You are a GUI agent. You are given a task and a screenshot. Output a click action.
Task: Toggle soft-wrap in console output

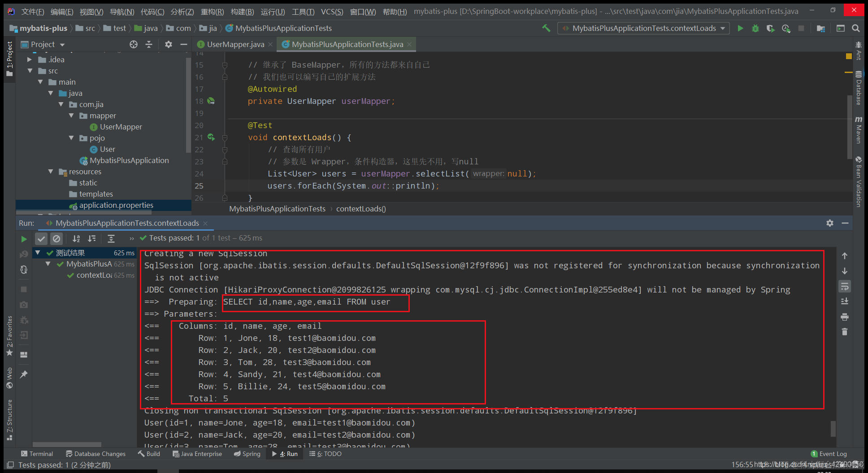tap(845, 286)
